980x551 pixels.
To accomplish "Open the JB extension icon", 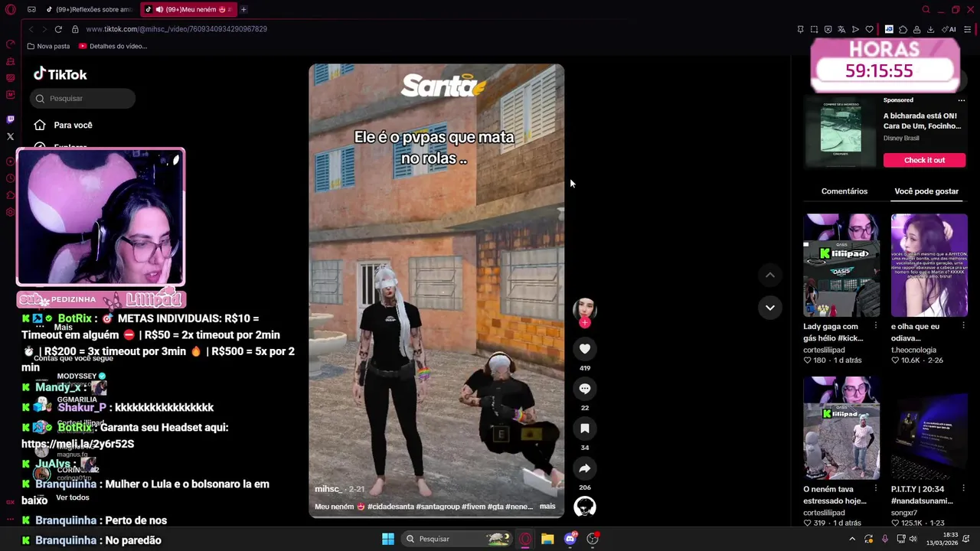I will pyautogui.click(x=889, y=29).
